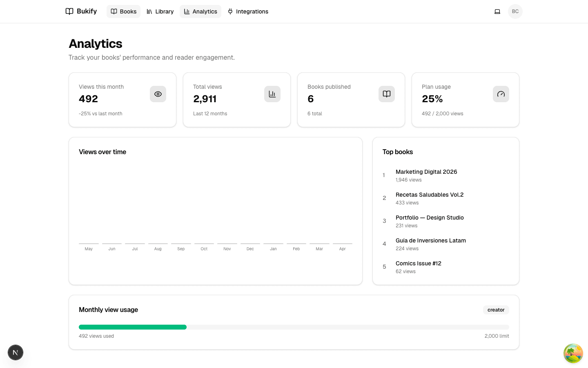
Task: Click the Monthly view usage progress bar
Action: click(294, 327)
